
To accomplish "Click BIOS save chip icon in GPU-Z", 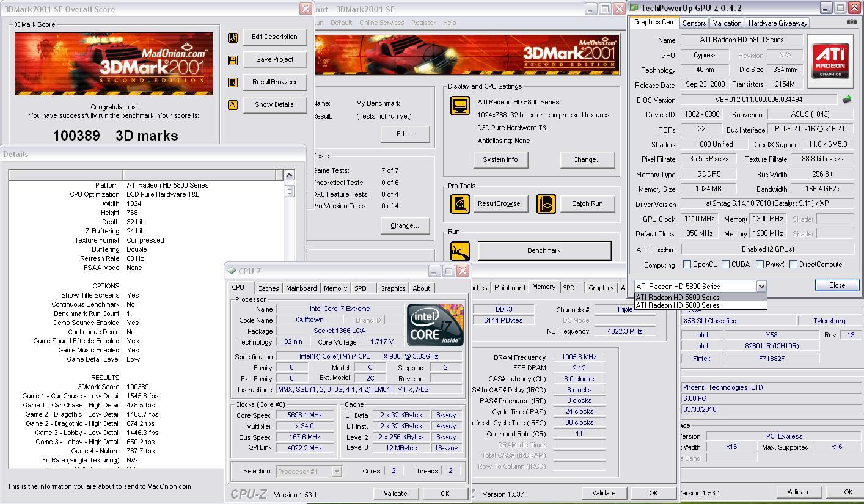I will 847,99.
